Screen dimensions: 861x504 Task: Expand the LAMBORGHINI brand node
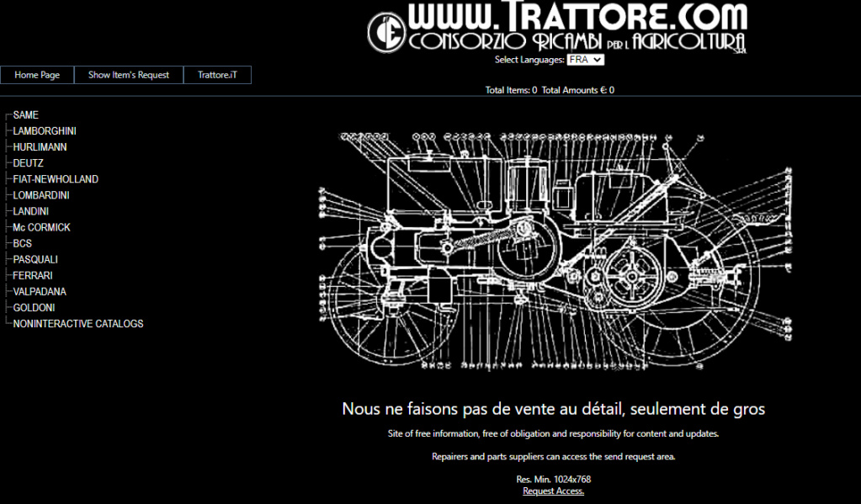tap(45, 130)
